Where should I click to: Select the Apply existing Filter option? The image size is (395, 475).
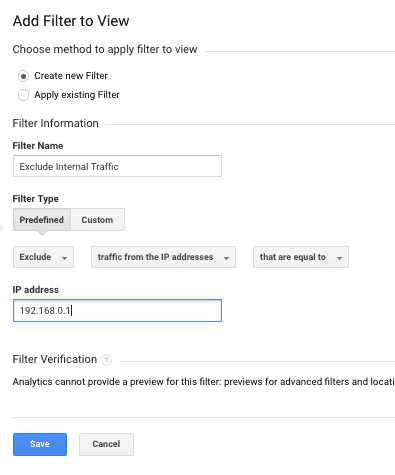coord(23,95)
